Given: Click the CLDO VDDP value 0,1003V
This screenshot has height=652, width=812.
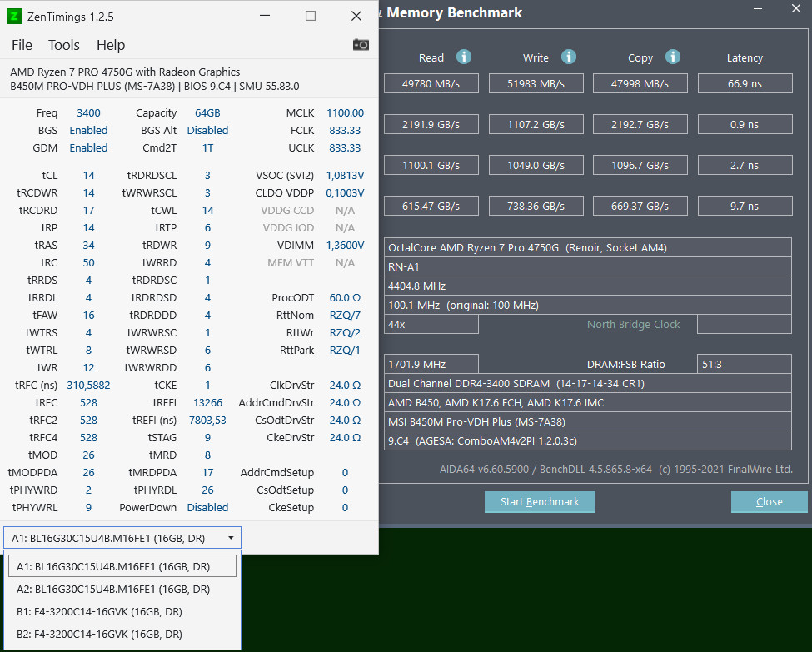Looking at the screenshot, I should (345, 192).
